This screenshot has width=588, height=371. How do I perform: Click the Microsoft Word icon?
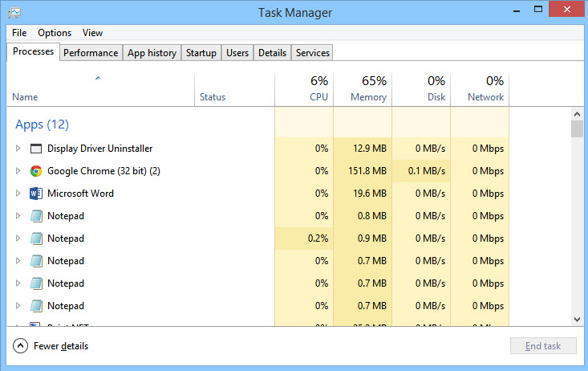(x=36, y=194)
